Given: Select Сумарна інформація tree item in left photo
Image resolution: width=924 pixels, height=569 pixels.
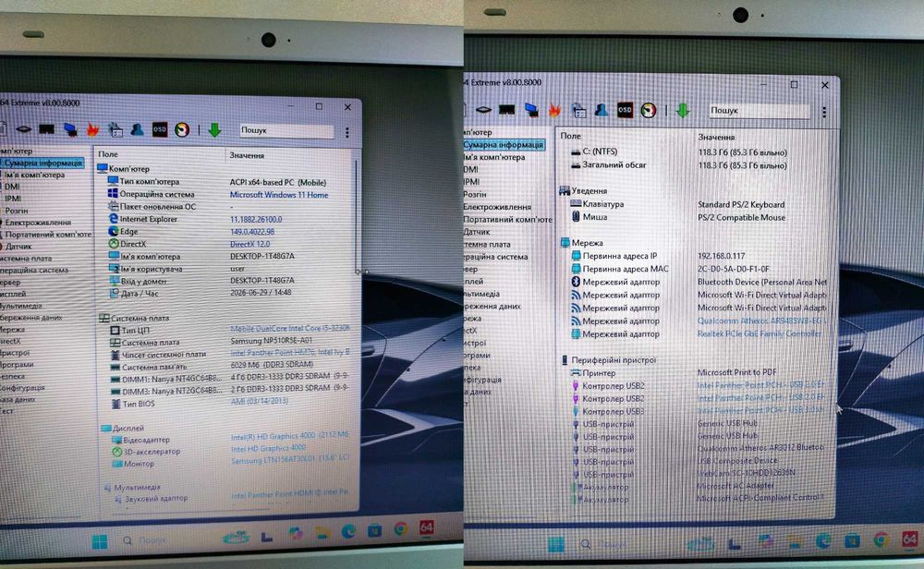Looking at the screenshot, I should (43, 163).
